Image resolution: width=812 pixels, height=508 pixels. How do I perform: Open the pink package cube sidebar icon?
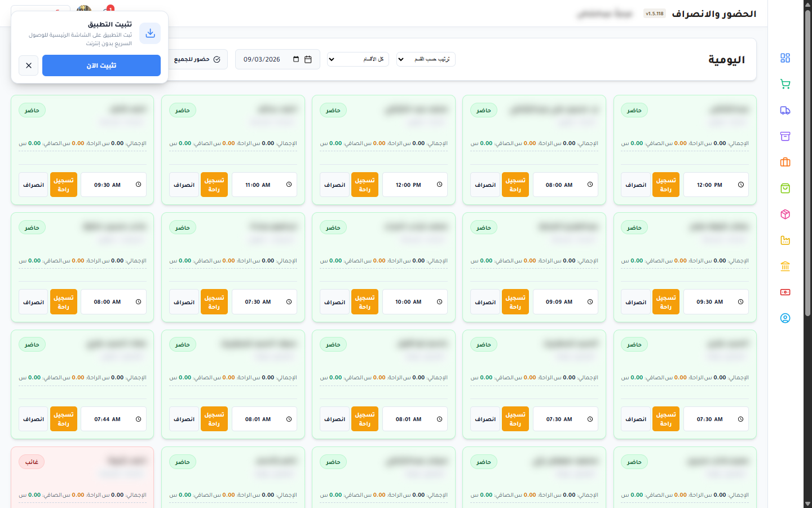[785, 214]
